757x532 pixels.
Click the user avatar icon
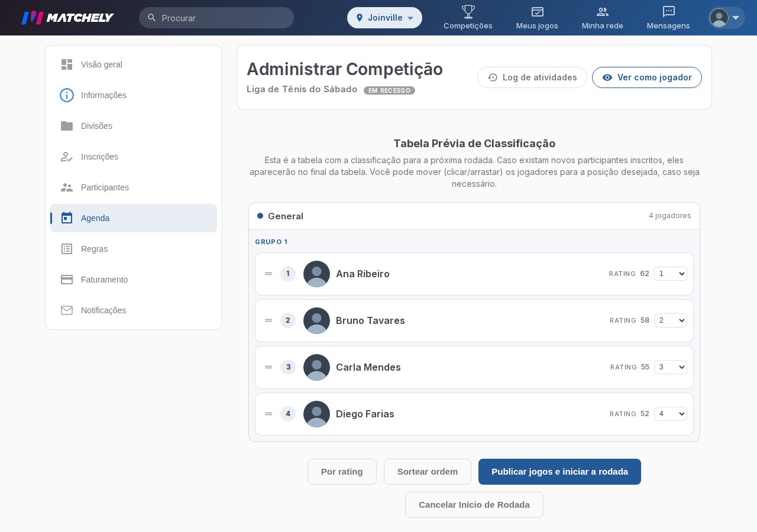pos(719,18)
